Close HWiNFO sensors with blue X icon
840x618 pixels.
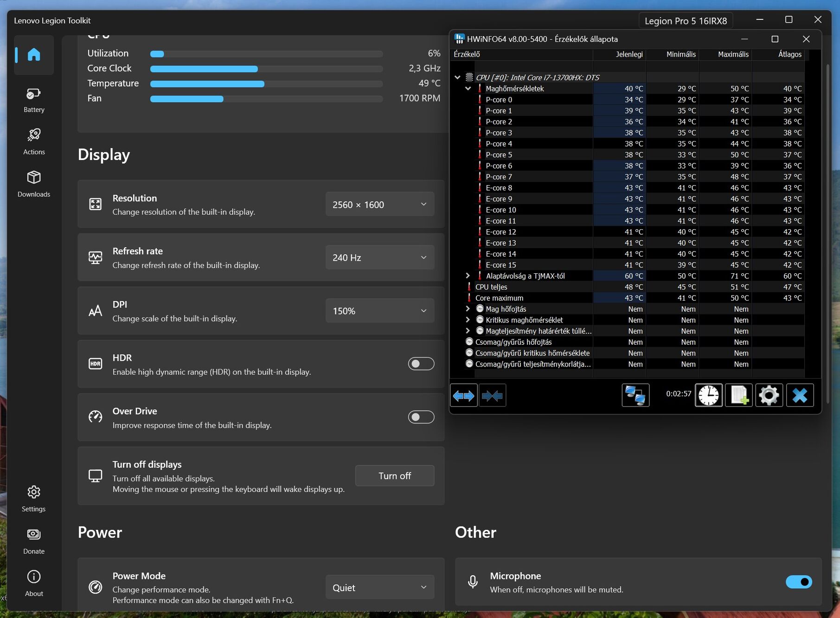click(800, 395)
